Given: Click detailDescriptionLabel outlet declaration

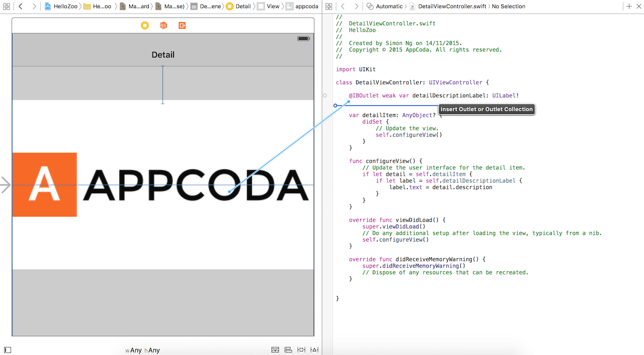Looking at the screenshot, I should pos(434,95).
